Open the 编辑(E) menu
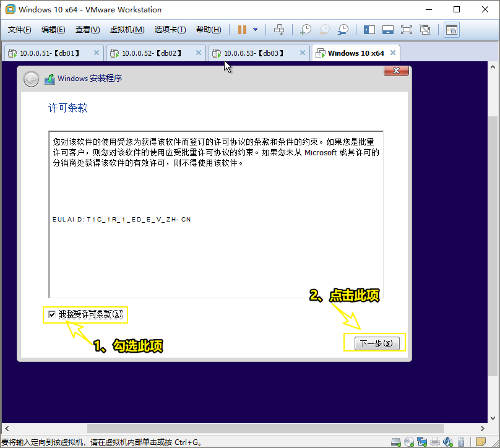 (x=53, y=30)
